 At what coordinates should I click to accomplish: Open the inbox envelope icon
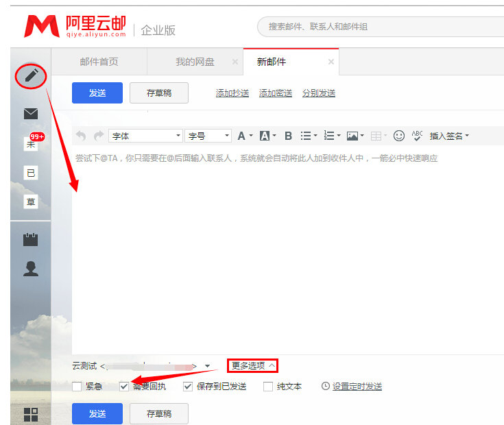tap(31, 114)
